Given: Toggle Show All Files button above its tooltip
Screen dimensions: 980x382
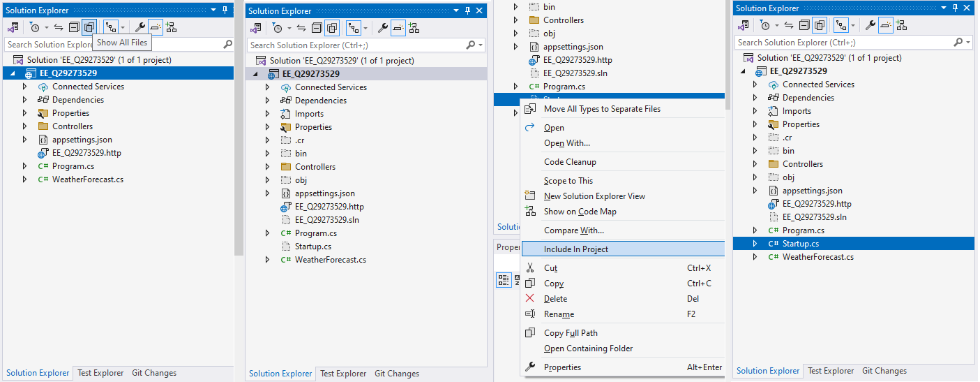Looking at the screenshot, I should [89, 27].
